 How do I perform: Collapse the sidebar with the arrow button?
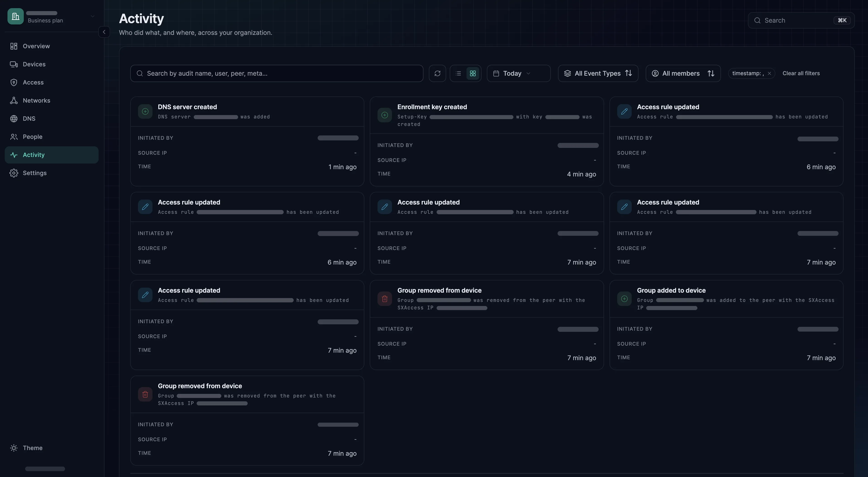[x=104, y=32]
